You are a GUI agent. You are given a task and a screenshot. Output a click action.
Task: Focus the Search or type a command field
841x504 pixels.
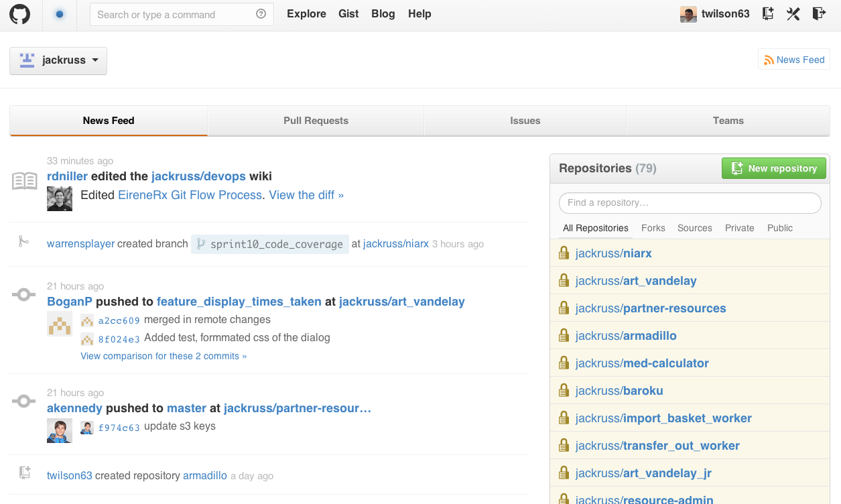[182, 14]
